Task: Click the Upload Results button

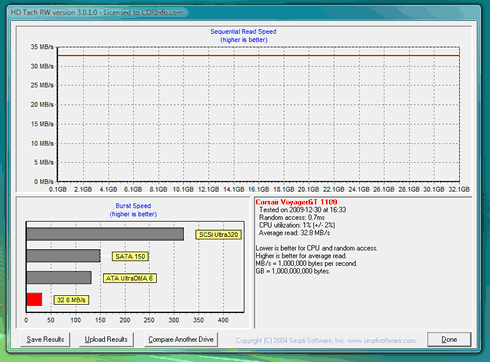Action: click(106, 339)
